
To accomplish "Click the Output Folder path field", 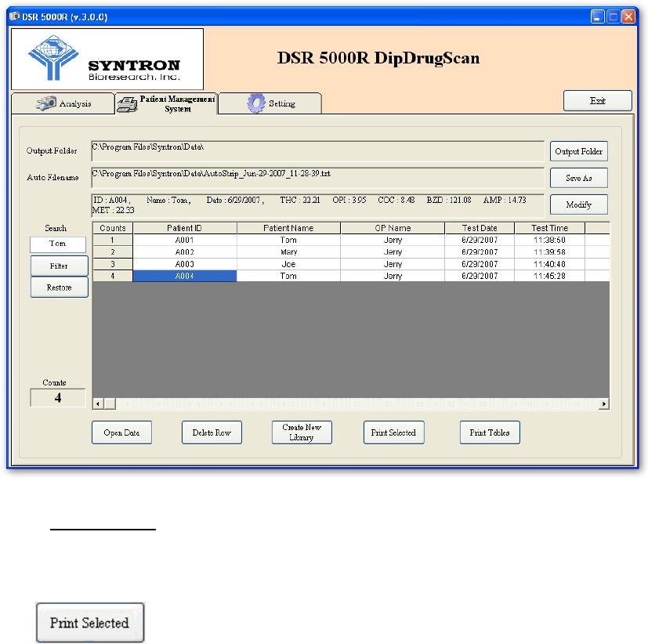I will point(317,150).
